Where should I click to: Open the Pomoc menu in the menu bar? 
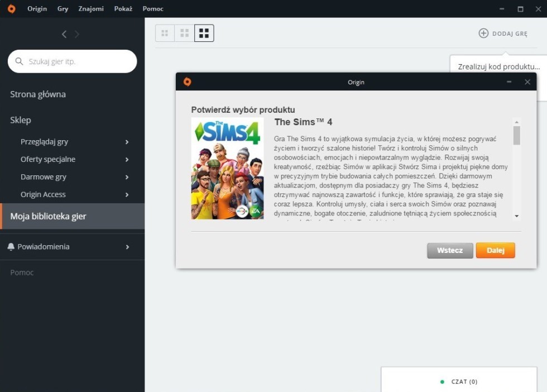coord(153,9)
